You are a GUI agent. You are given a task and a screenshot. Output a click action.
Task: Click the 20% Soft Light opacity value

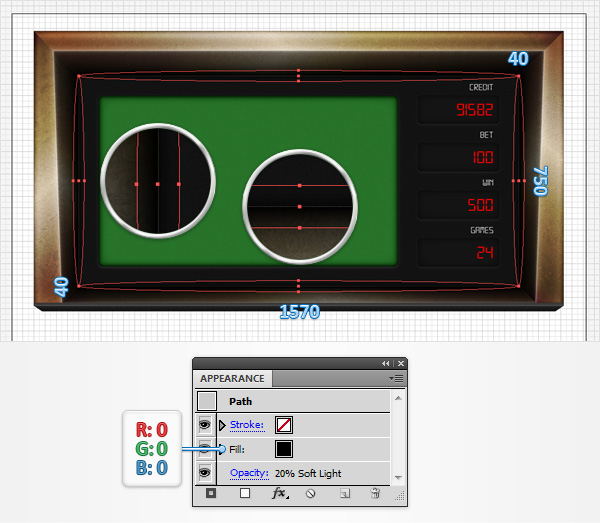click(x=308, y=473)
